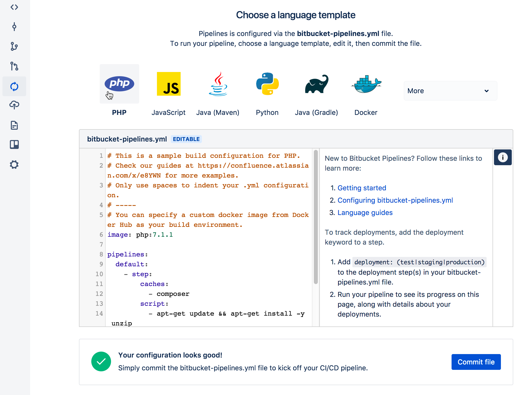Viewport: 532px width, 395px height.
Task: Click the apt-get update line in editor
Action: [x=227, y=314]
